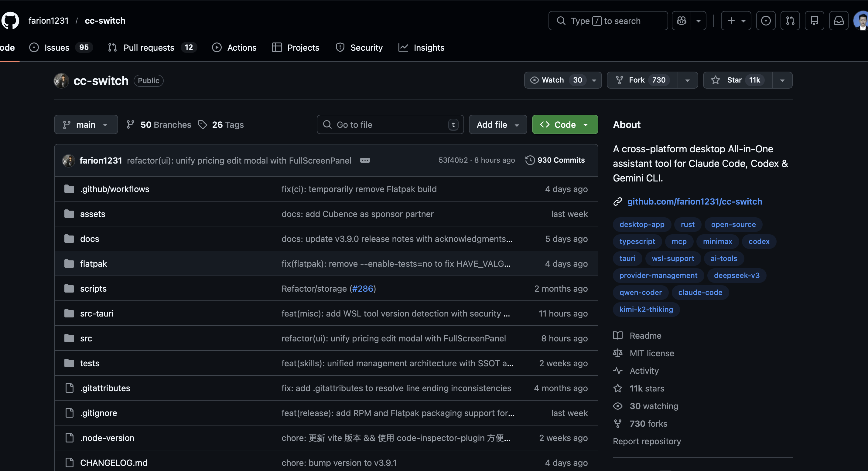Click the Go to file search field
The image size is (868, 471).
pos(390,124)
